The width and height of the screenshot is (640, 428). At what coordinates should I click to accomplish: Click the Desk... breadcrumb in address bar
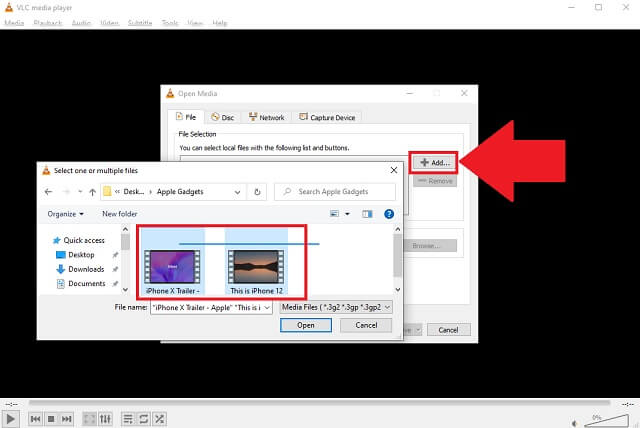pos(134,192)
